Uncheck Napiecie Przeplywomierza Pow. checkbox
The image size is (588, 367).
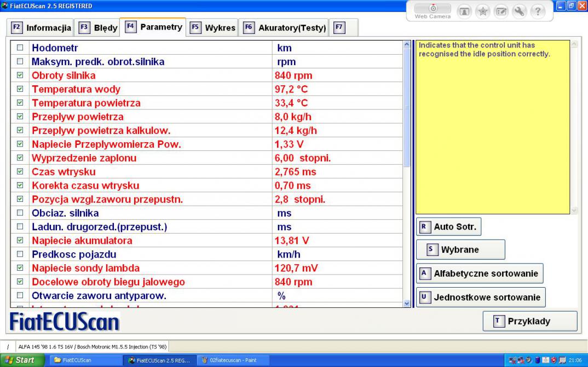click(20, 144)
